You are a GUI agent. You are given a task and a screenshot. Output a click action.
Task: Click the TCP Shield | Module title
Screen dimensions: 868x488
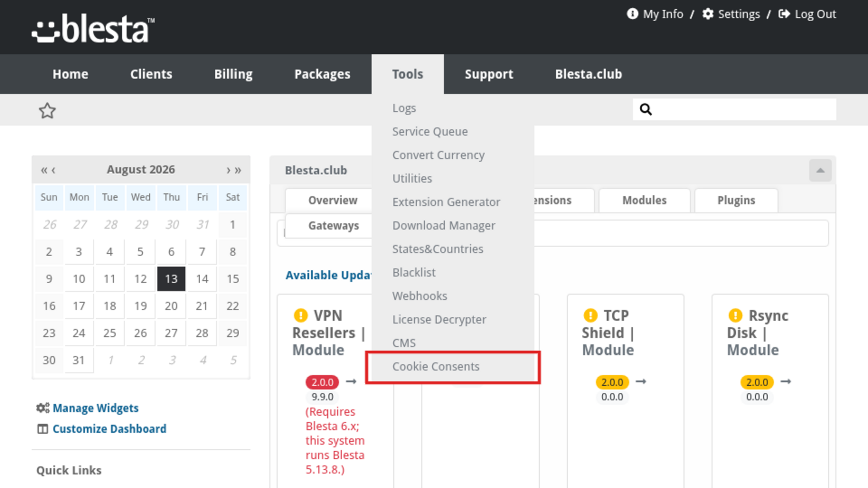pos(608,333)
